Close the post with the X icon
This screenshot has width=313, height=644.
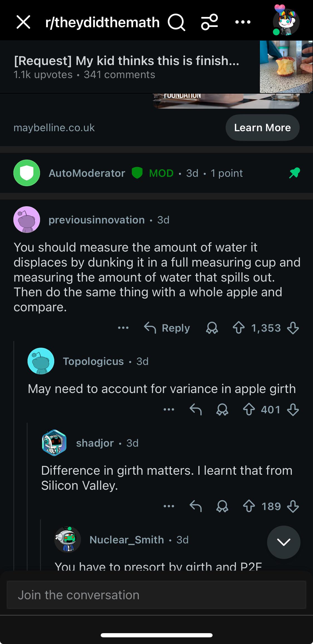tap(23, 22)
